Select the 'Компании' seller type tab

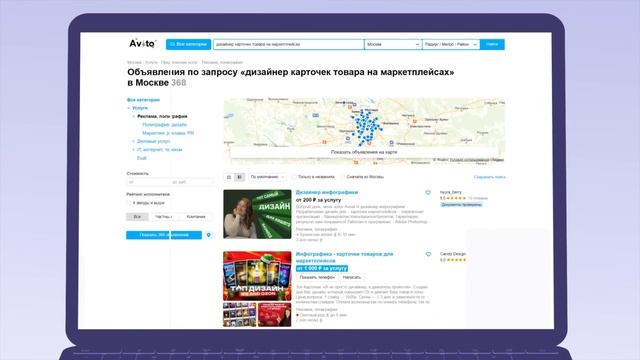pos(196,217)
